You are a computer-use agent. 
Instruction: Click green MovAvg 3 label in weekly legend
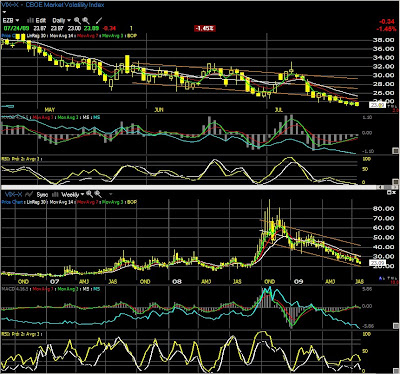point(113,202)
